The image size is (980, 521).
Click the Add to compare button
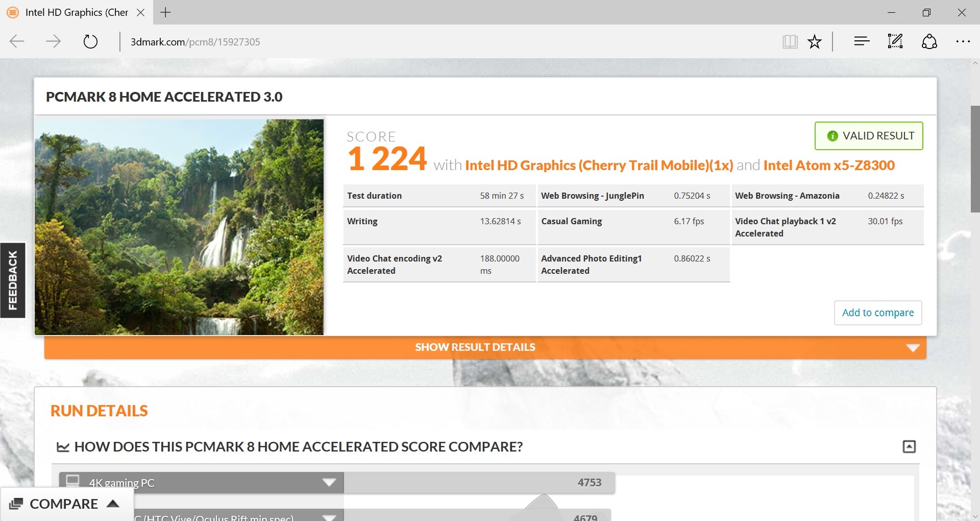click(x=878, y=313)
